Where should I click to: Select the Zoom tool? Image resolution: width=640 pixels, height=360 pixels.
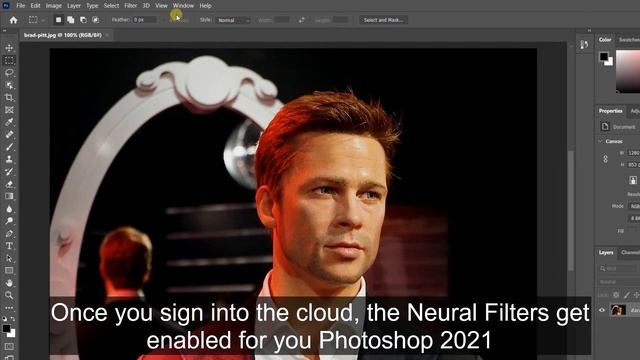pos(9,295)
